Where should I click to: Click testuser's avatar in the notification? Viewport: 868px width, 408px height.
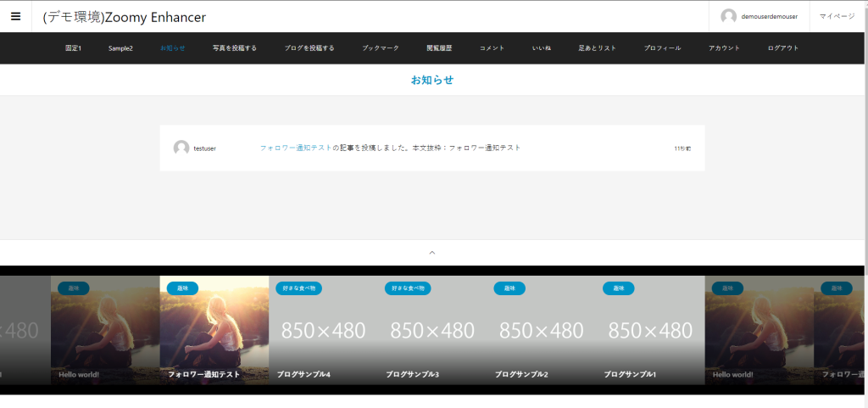(x=181, y=148)
